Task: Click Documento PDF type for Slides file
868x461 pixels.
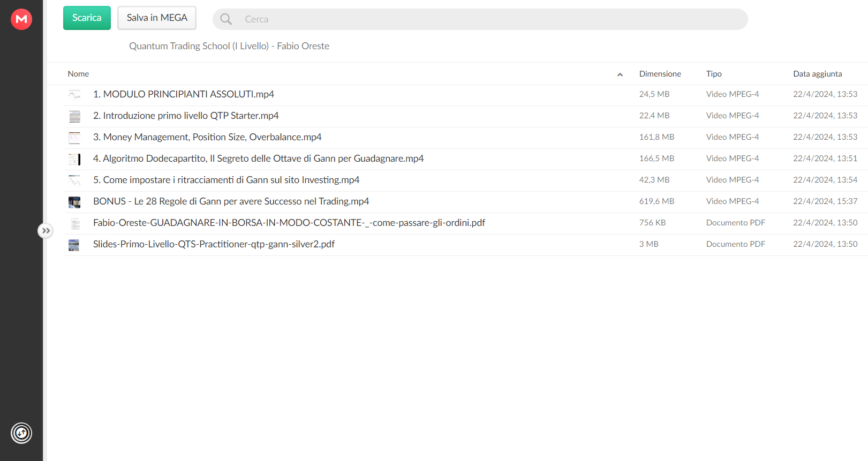Action: (736, 244)
